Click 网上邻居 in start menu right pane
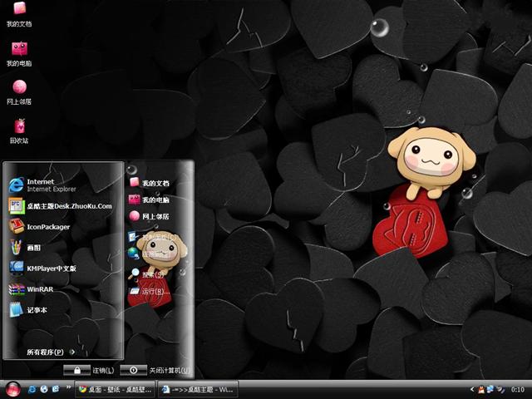Viewport: 532px width, 399px height. coord(149,216)
